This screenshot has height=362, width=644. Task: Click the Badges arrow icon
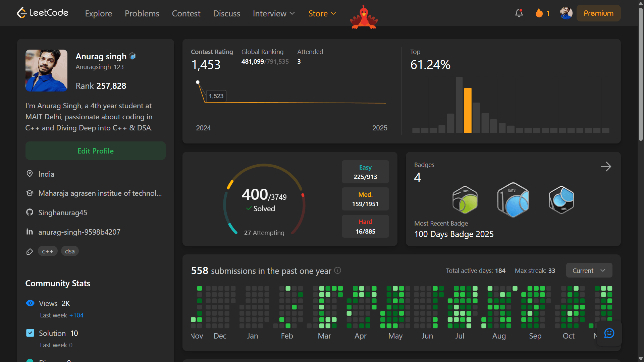point(606,167)
